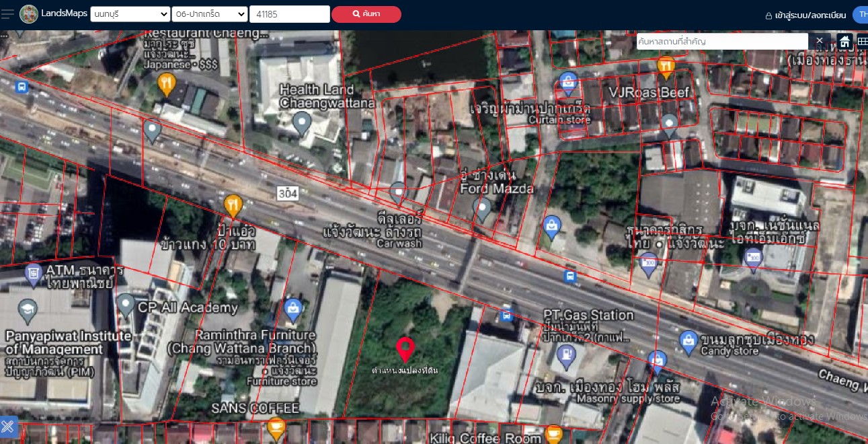This screenshot has height=444, width=868.
Task: Click the route 304 highway shield
Action: pos(288,193)
